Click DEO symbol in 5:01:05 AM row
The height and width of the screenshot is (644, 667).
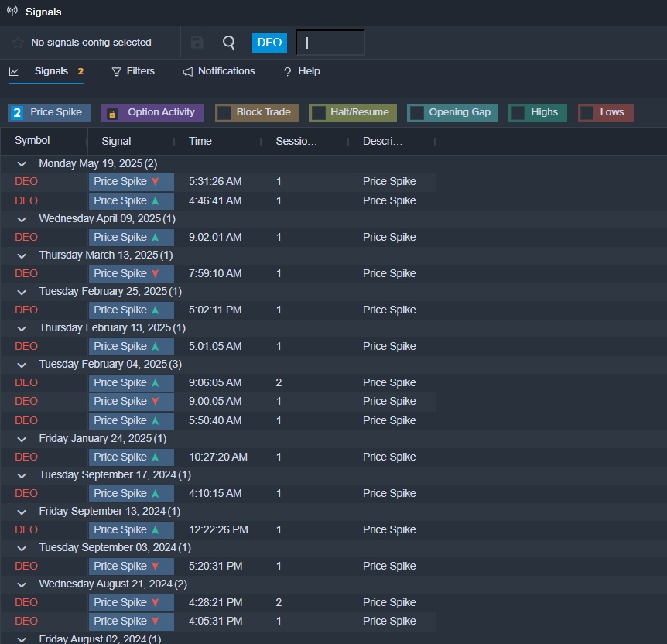[26, 347]
